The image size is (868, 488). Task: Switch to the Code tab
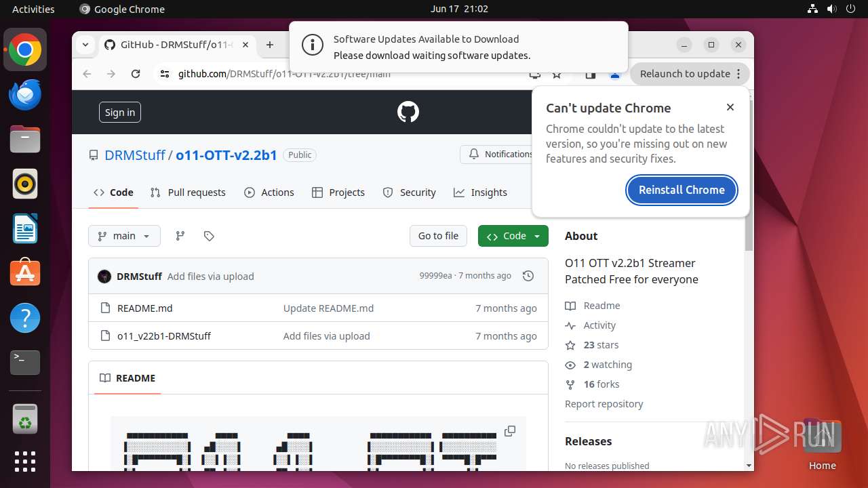point(113,192)
